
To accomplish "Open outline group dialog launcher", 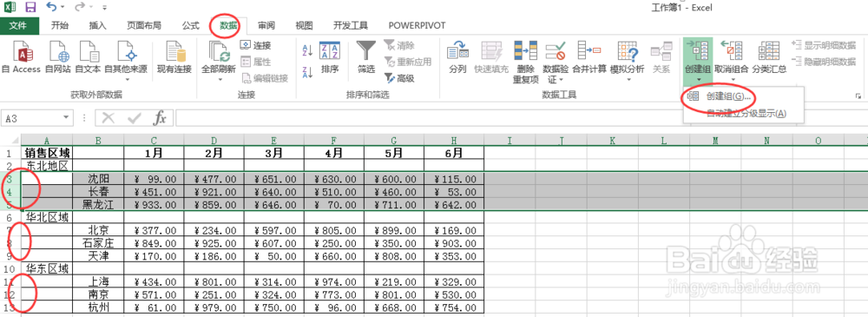I will tap(858, 96).
